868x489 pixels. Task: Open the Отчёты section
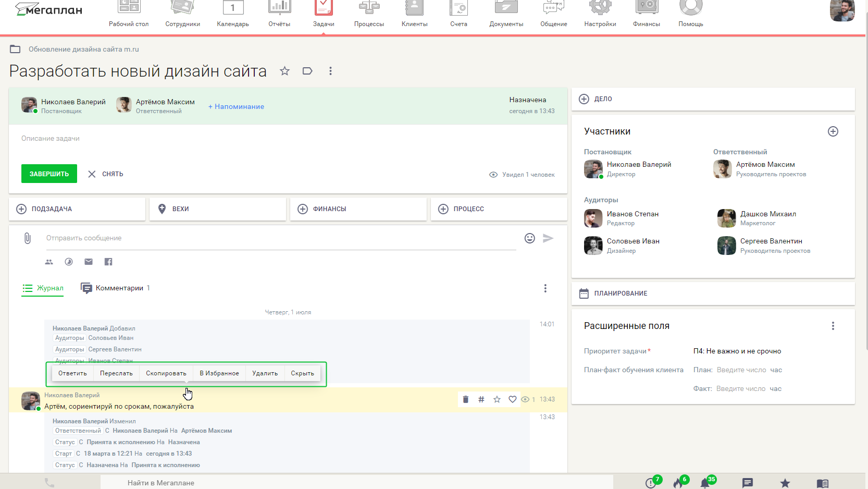pyautogui.click(x=279, y=15)
